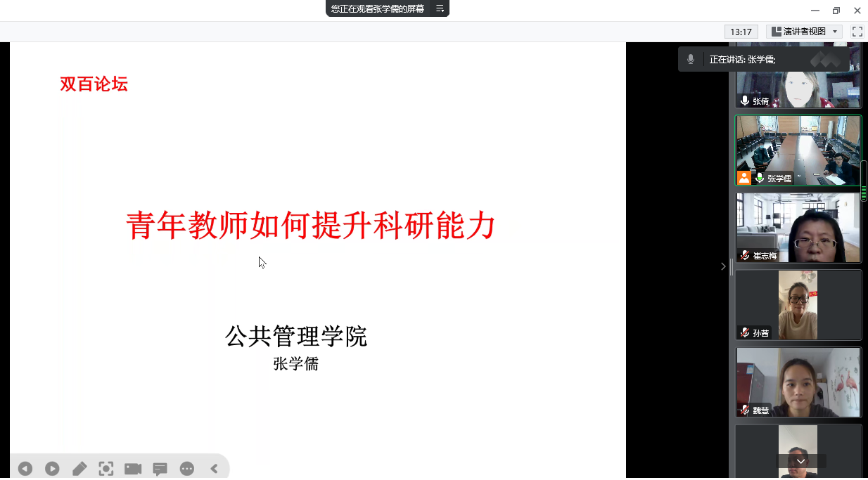Expand more participants with down chevron

tap(801, 462)
